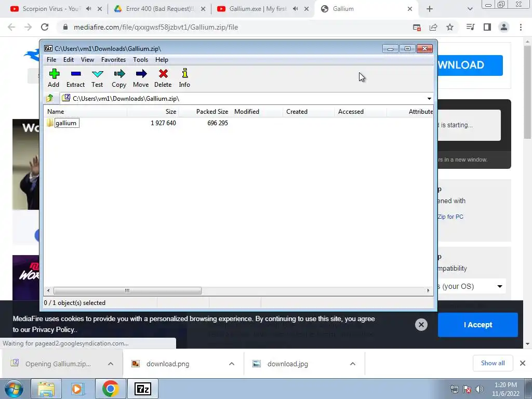Close the Chrome downloads bar
The width and height of the screenshot is (532, 399).
pos(523,363)
